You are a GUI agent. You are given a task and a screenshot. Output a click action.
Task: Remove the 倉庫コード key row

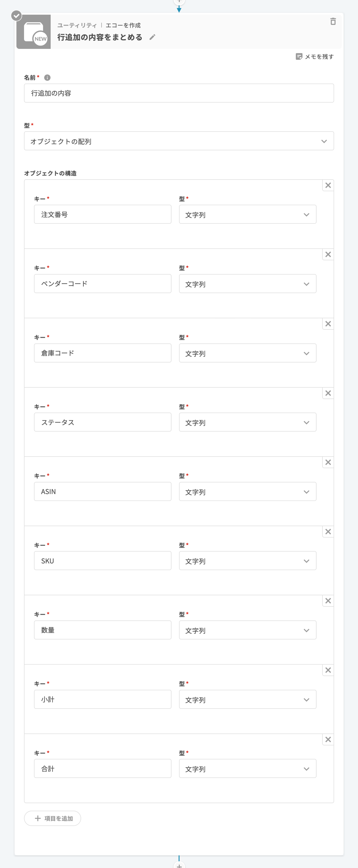328,324
